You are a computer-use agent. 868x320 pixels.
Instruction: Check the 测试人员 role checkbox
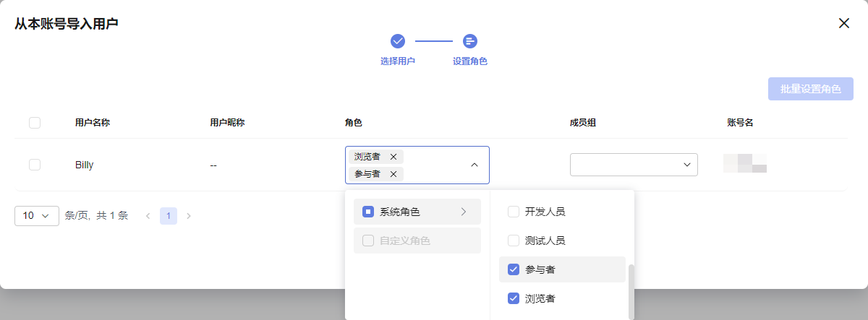(x=514, y=241)
